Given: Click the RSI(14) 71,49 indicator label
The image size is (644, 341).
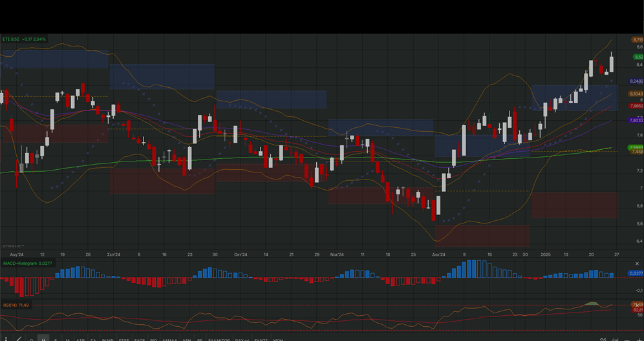Looking at the screenshot, I should [x=16, y=305].
